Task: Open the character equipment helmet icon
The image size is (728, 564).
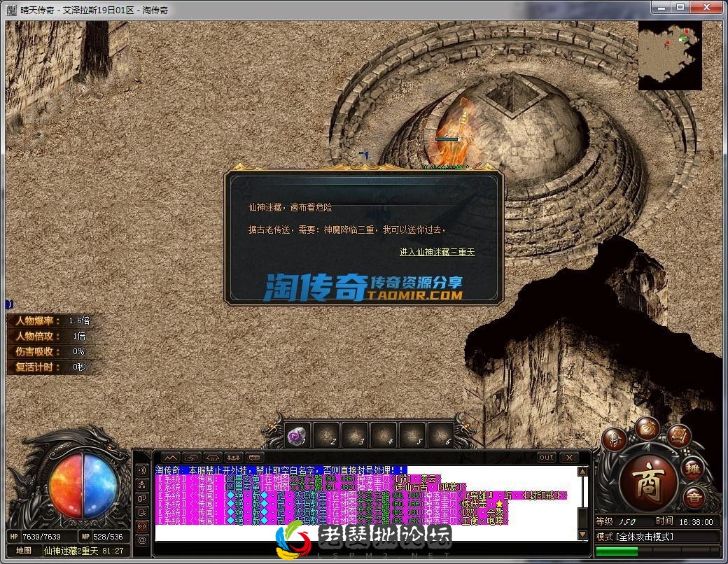Action: [x=614, y=439]
